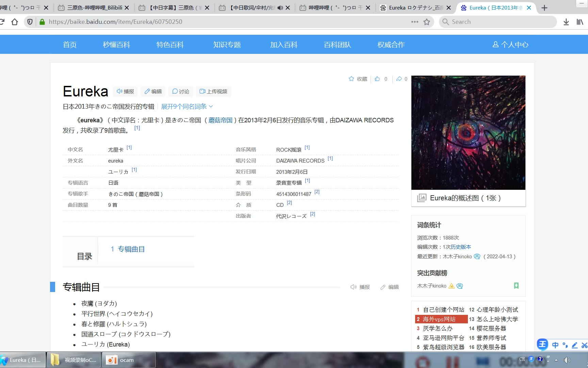Open 个人中心 user menu
Image resolution: width=588 pixels, height=368 pixels.
[x=510, y=45]
